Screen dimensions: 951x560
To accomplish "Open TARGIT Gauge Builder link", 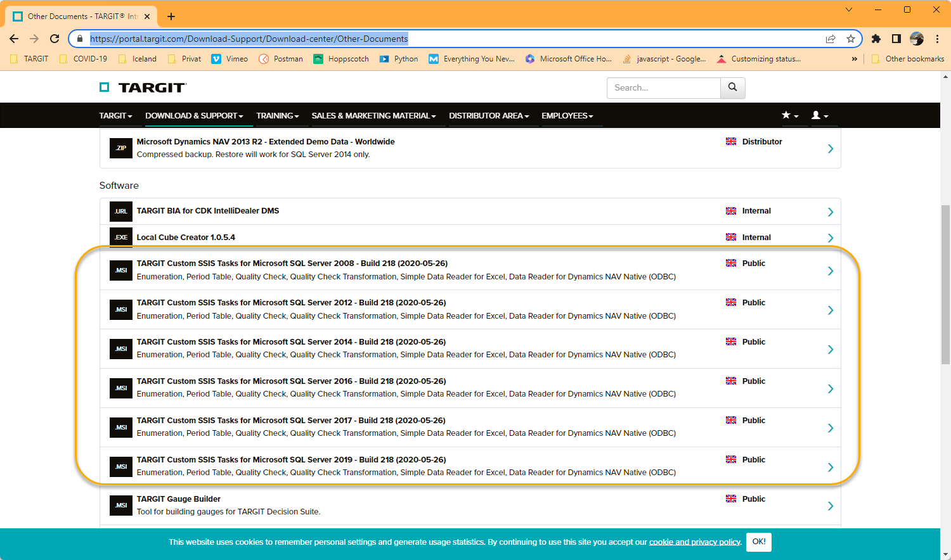I will 179,499.
